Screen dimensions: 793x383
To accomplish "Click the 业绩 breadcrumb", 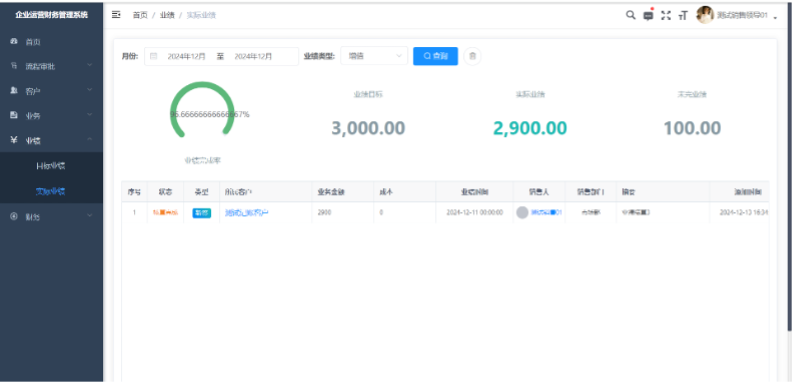I will (x=167, y=15).
